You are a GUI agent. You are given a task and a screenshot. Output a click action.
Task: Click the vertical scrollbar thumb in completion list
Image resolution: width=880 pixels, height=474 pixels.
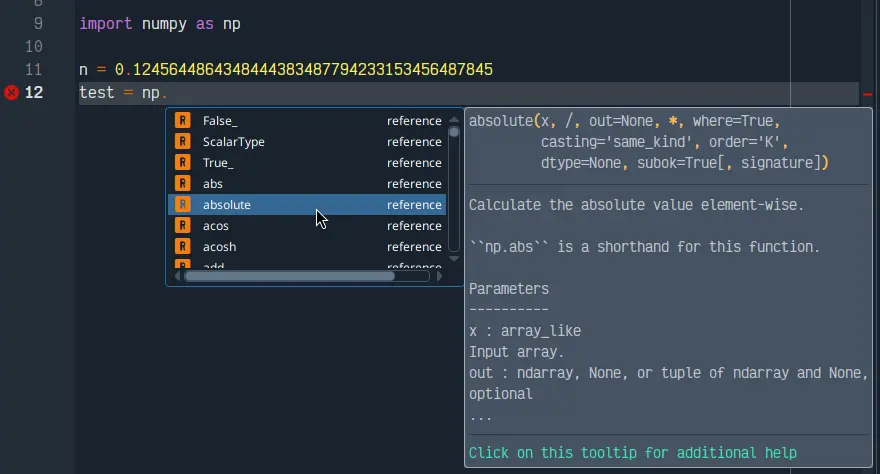[x=454, y=132]
